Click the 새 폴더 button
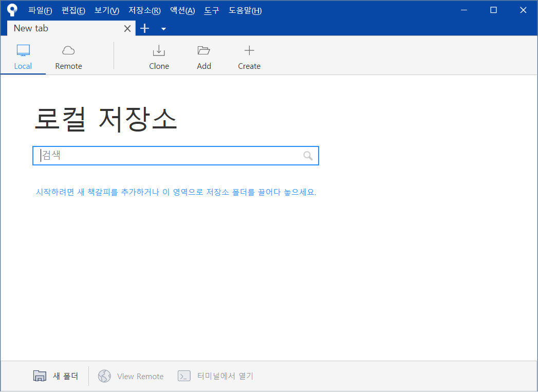Viewport: 538px width, 392px height. tap(55, 376)
